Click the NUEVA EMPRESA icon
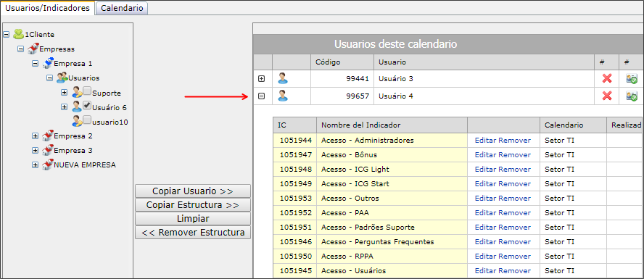 [x=48, y=165]
